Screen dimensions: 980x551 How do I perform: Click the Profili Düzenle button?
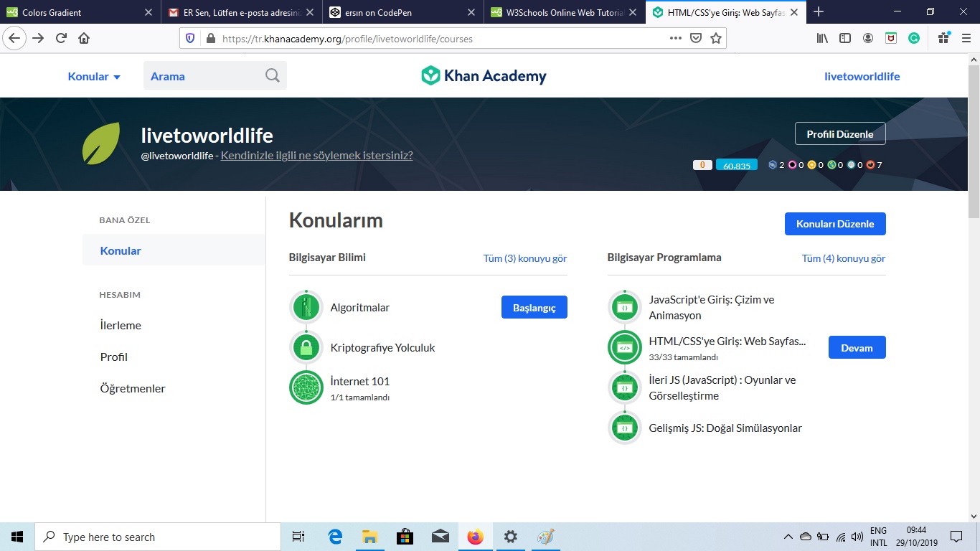pos(840,133)
